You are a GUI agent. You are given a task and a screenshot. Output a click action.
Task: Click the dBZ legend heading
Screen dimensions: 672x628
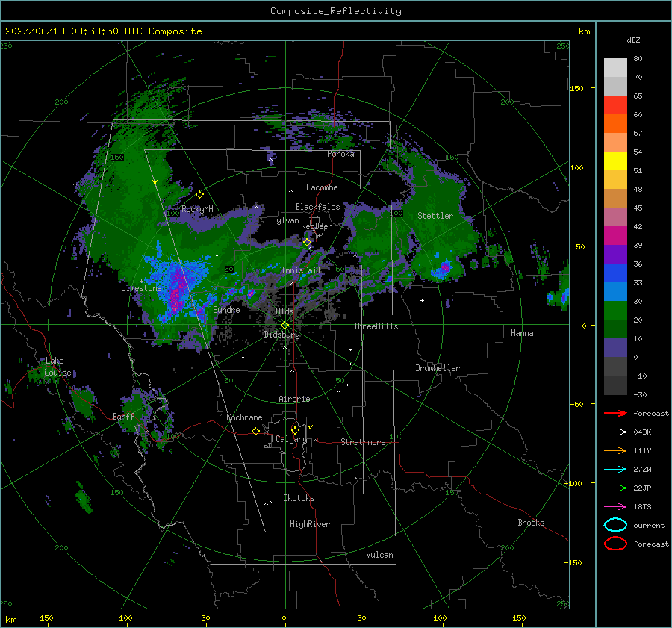pyautogui.click(x=633, y=40)
